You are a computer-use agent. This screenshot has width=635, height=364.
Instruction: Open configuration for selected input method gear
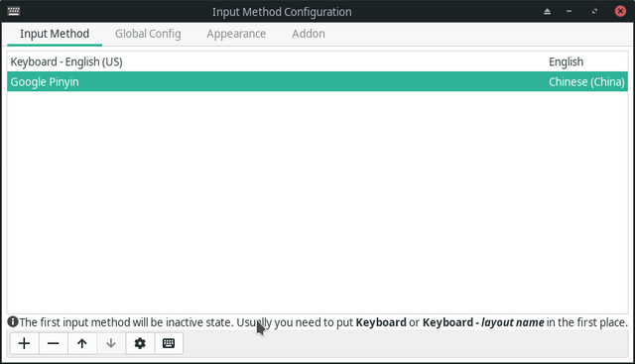[140, 343]
